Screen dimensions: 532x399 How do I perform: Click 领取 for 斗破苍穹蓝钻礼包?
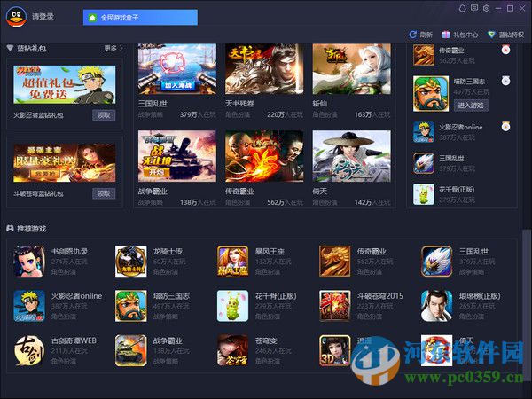[104, 193]
